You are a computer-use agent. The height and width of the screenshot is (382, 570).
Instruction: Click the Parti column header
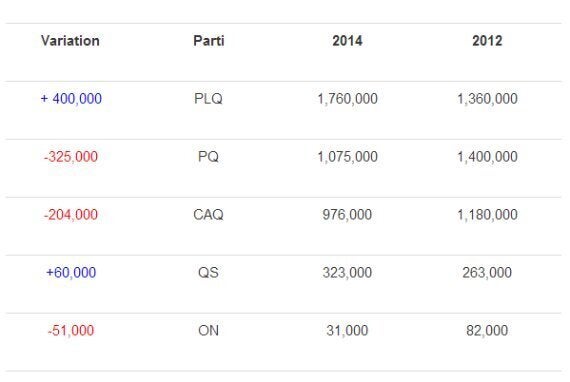(209, 41)
